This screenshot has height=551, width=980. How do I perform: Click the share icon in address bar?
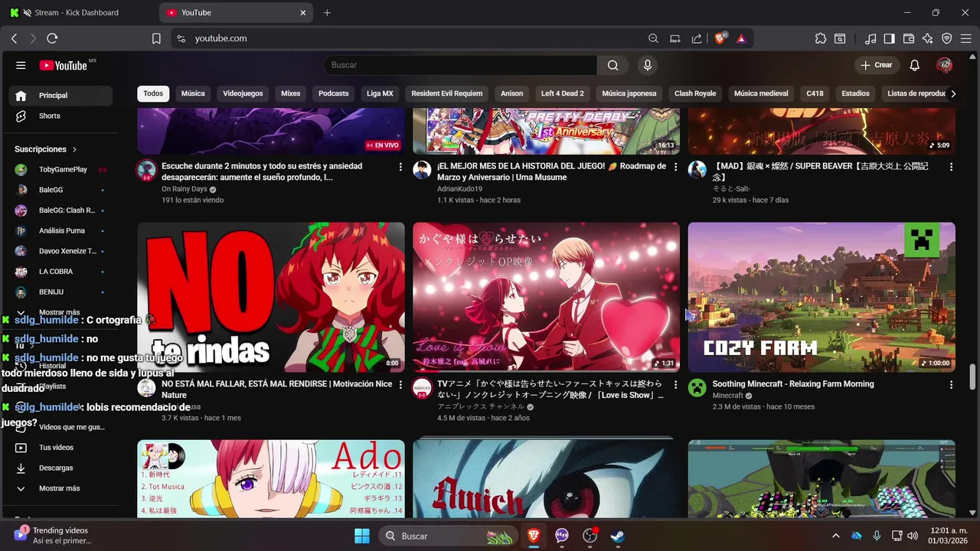[x=697, y=38]
